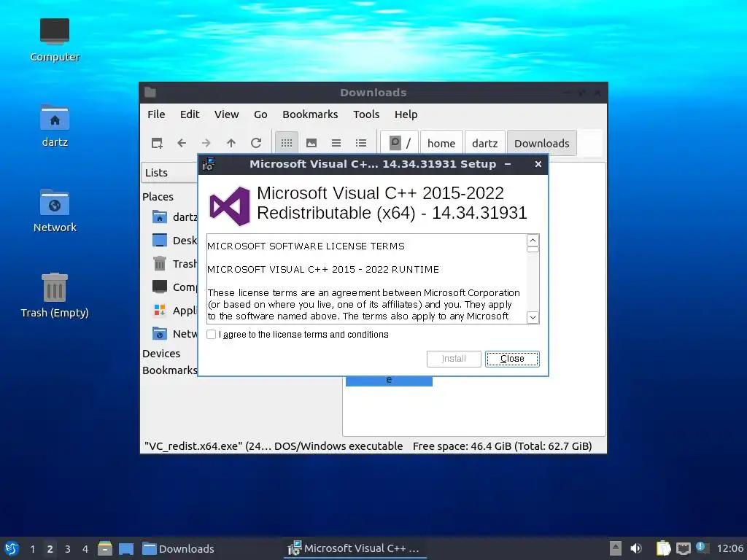This screenshot has height=560, width=747.
Task: Switch to workspace 3
Action: tap(68, 549)
